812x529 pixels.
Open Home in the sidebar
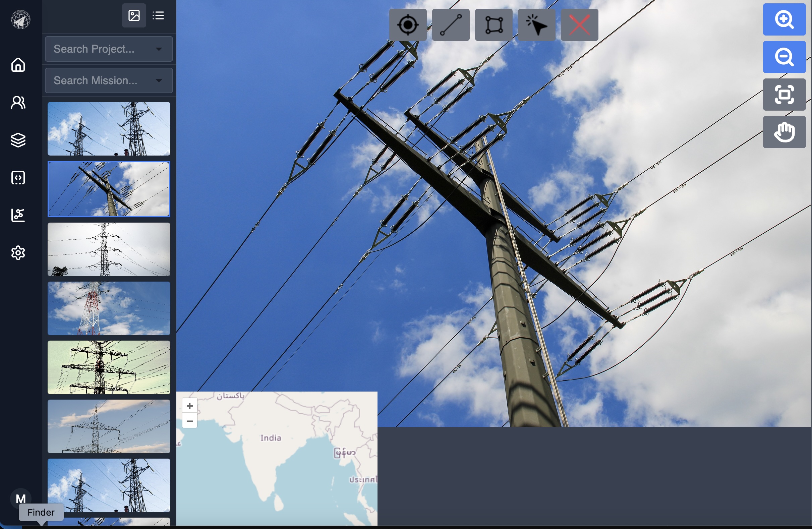coord(18,65)
